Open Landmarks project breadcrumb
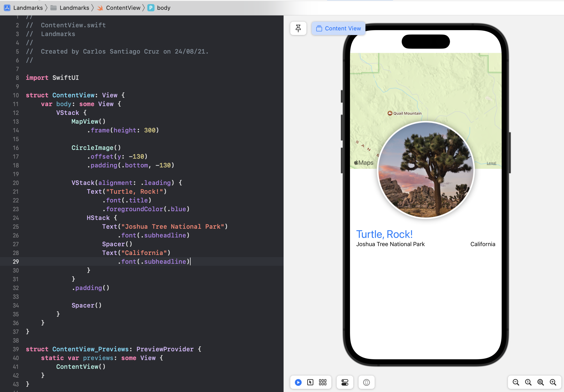 click(x=28, y=8)
